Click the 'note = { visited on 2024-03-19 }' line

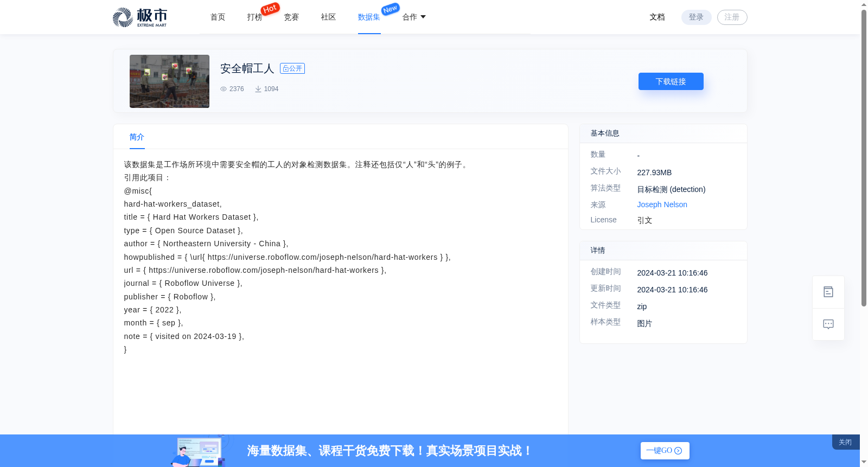[184, 336]
